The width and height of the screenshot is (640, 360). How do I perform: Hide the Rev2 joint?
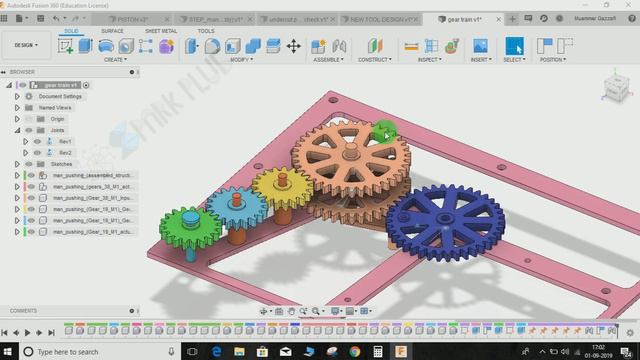tap(37, 153)
